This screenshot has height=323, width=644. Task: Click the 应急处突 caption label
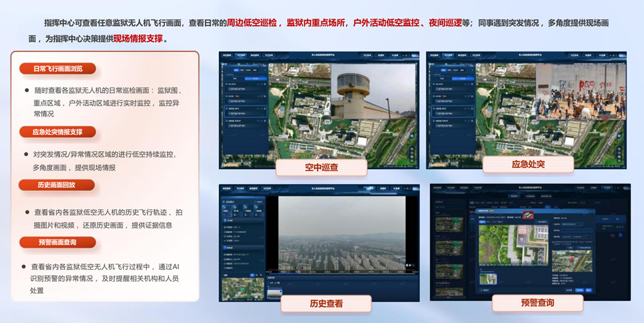tap(528, 164)
